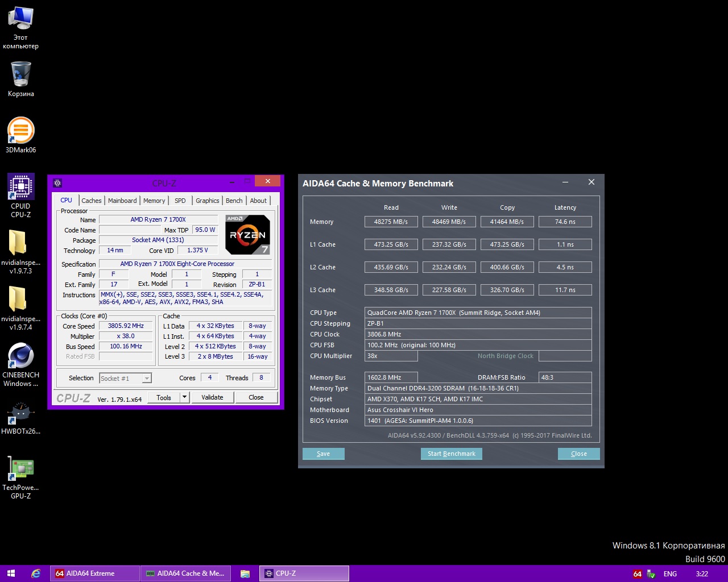This screenshot has width=728, height=582.
Task: Click the Bus Speed value 100.16 MHz
Action: 126,347
